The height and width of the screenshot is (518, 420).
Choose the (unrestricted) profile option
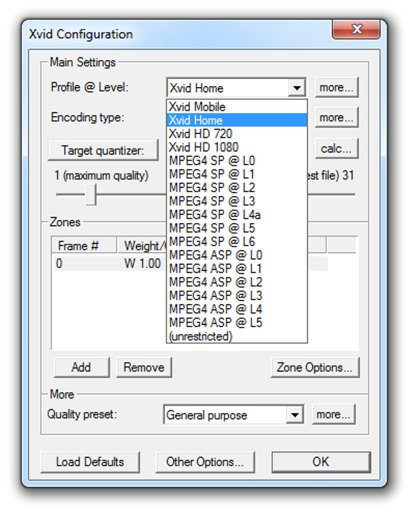pyautogui.click(x=237, y=336)
